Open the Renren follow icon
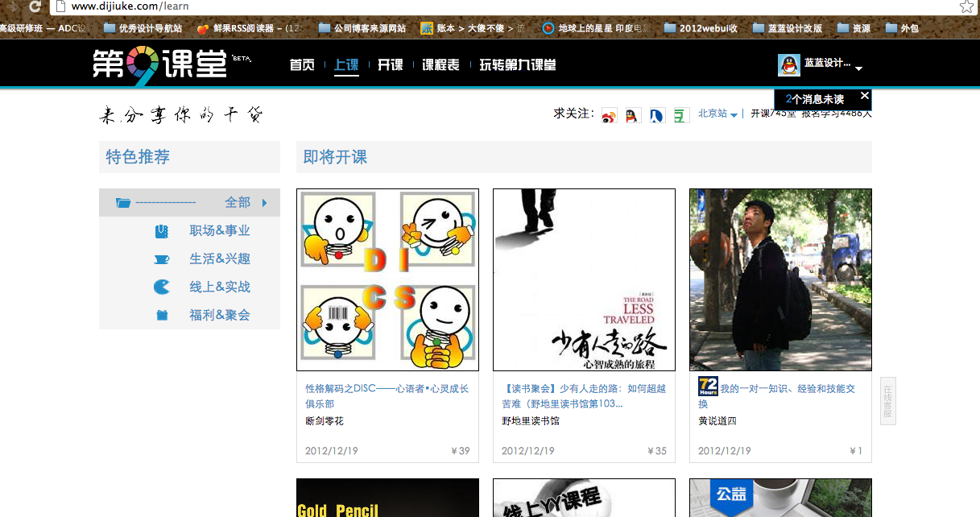980x517 pixels. tap(656, 115)
